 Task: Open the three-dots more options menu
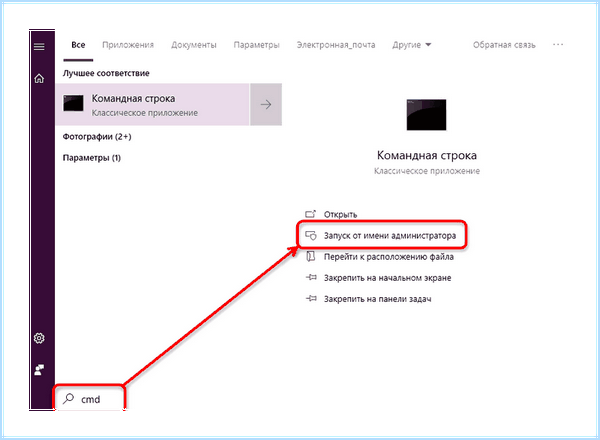click(x=558, y=45)
